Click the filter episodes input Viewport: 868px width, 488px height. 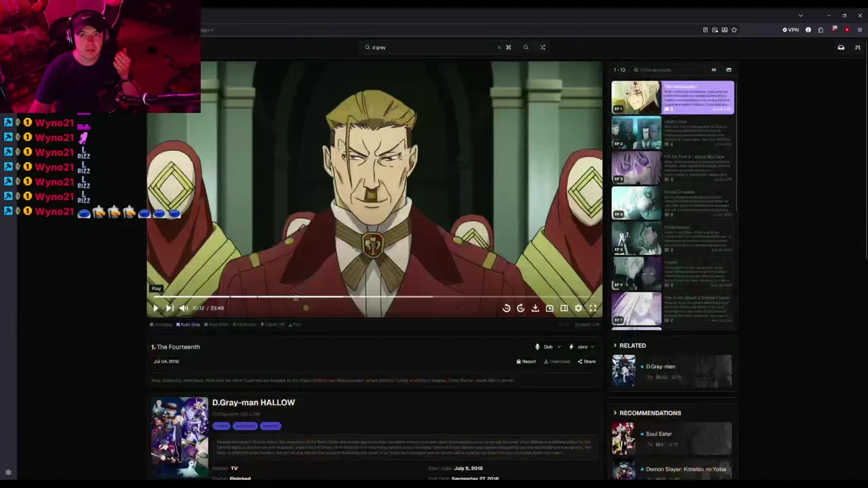tap(668, 70)
